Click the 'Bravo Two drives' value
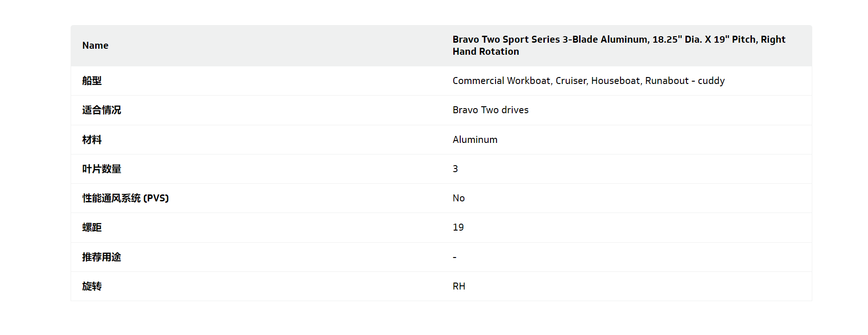Viewport: 868px width, 335px height. (490, 110)
